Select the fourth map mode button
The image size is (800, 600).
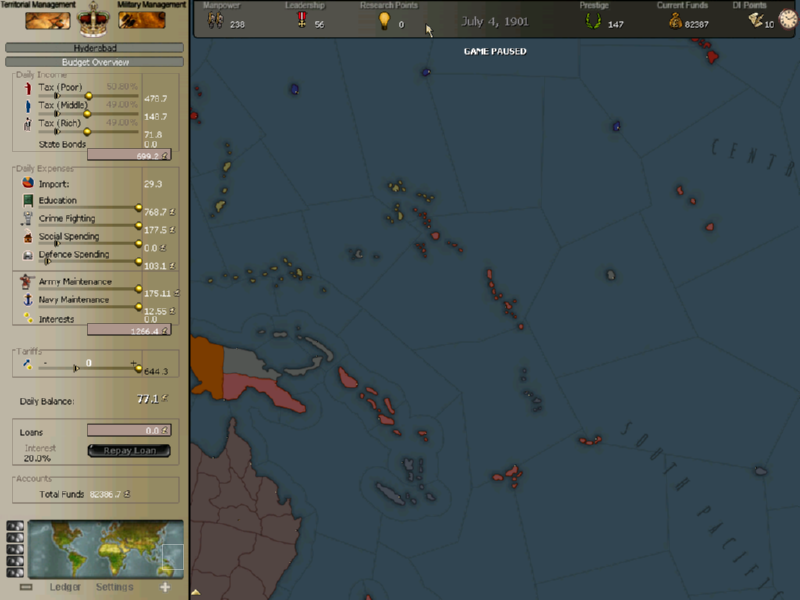pos(15,561)
